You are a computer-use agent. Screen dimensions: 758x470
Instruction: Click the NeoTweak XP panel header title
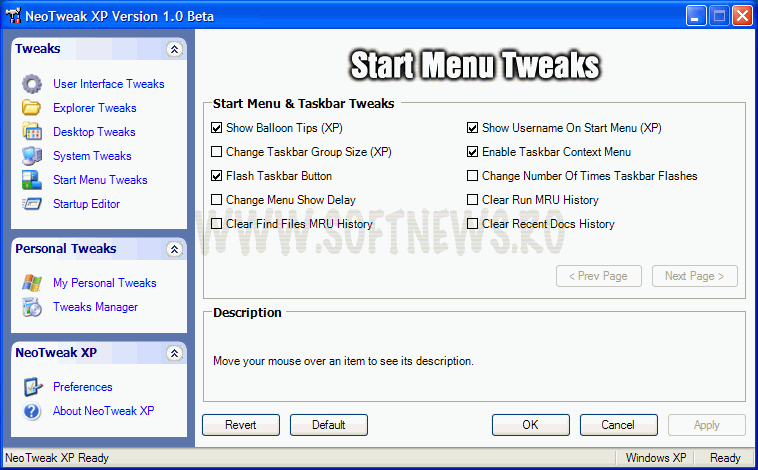tap(56, 352)
